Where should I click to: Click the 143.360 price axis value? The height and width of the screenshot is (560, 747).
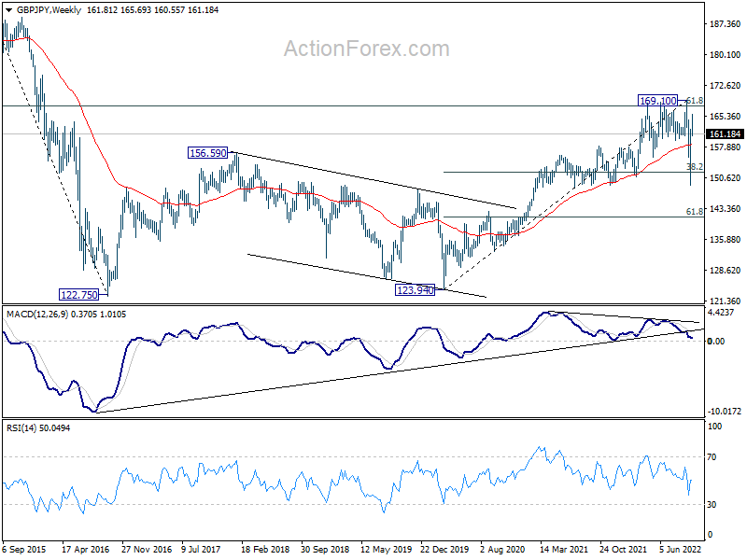(726, 208)
